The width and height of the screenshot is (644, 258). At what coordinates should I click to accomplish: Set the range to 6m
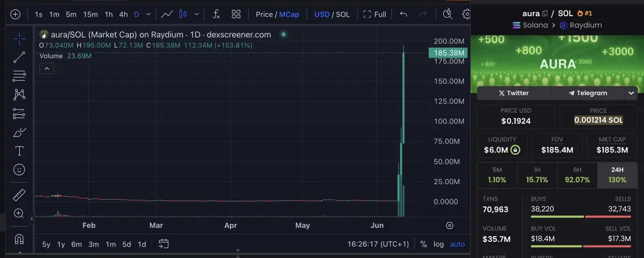77,244
